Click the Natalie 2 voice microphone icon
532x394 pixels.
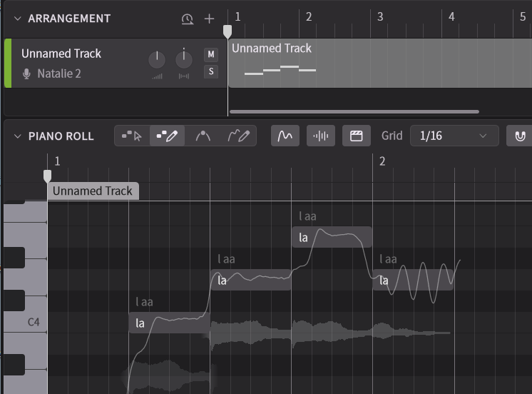[x=26, y=74]
